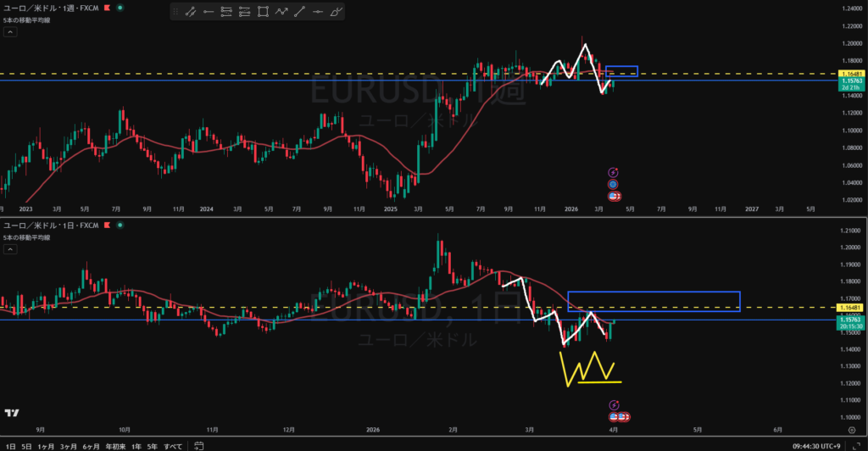Viewport: 868px width, 451px height.
Task: Select the horizontal ray tool
Action: tap(208, 12)
